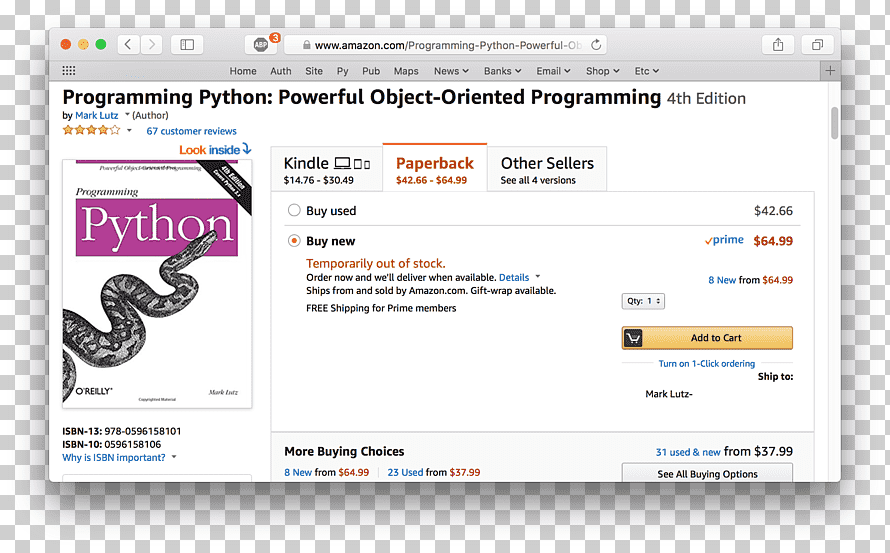
Task: Open the ABP ad blocker extension
Action: click(x=261, y=44)
